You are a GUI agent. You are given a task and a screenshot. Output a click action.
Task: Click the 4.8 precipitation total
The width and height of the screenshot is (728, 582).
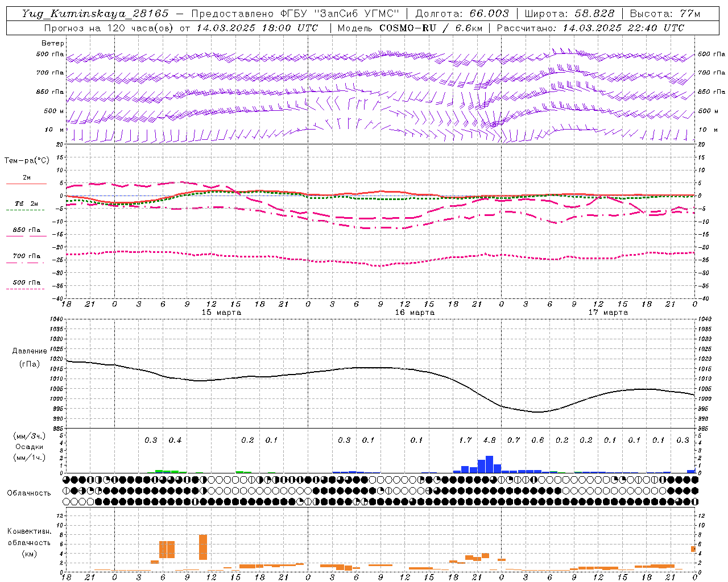tap(489, 440)
